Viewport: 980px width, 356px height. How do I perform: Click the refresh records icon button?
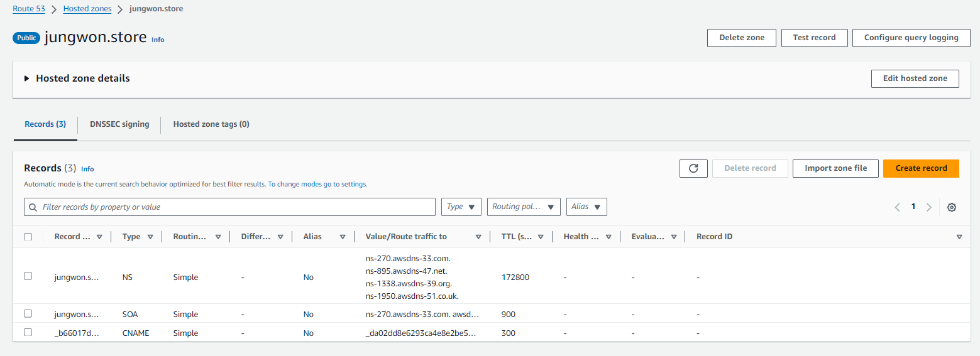coord(693,168)
